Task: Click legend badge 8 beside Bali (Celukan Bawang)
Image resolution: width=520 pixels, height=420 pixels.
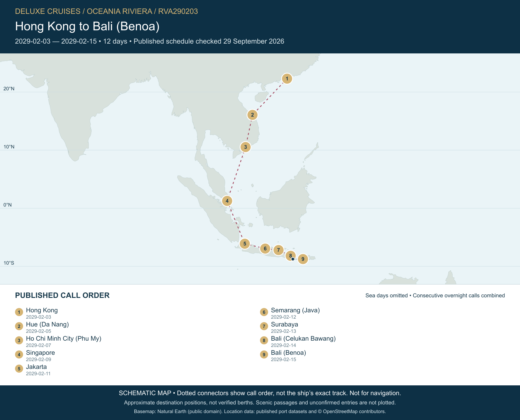Action: [x=264, y=340]
